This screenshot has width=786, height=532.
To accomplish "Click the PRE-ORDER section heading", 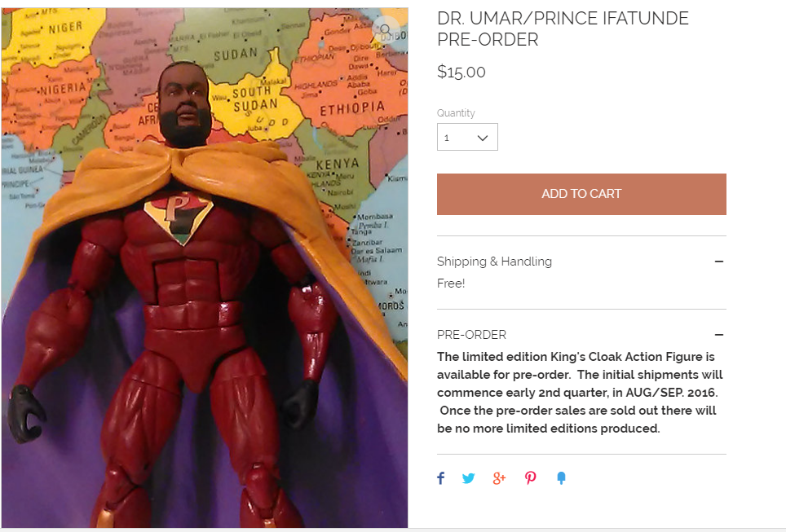I will click(471, 335).
